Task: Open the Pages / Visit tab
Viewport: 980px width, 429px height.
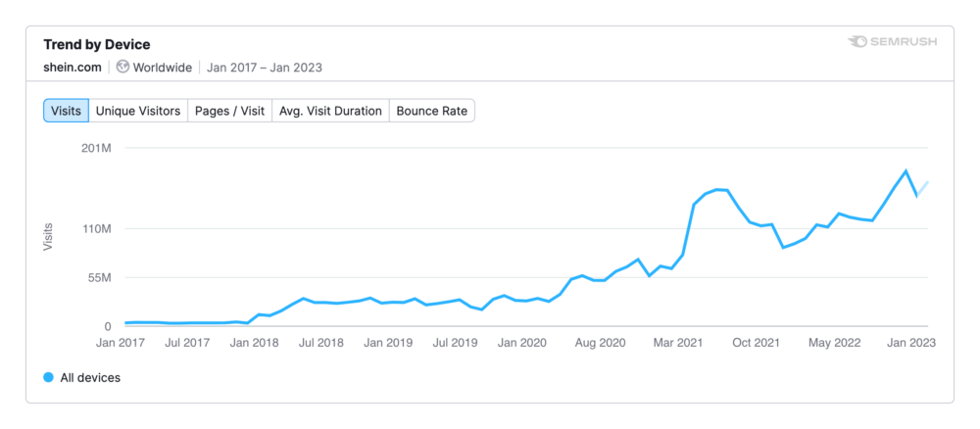Action: coord(230,111)
